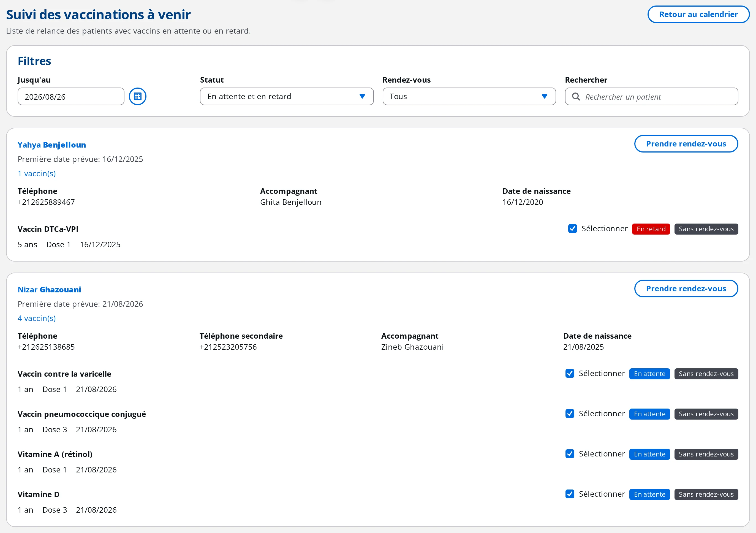Click Sans rendez-vous badge for Vitamine D
Image resolution: width=756 pixels, height=533 pixels.
point(706,494)
